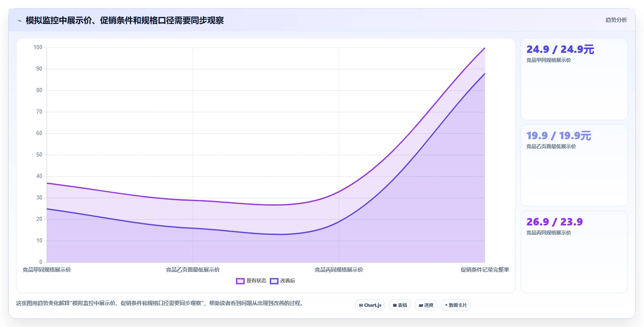Click the 19.9 / 19.9元 value
Viewport: 644px width, 327px height.
click(x=559, y=136)
